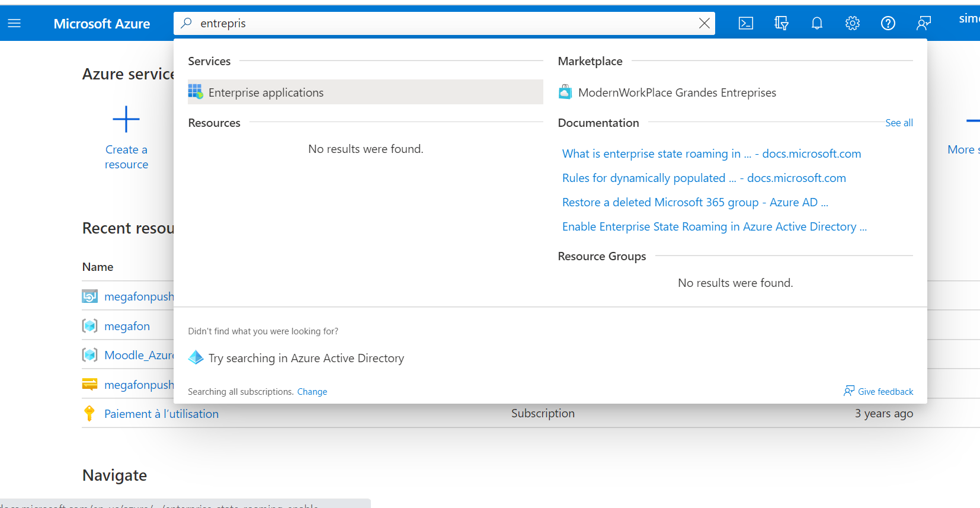Click the Documentation section heading
The height and width of the screenshot is (508, 980).
click(x=598, y=123)
